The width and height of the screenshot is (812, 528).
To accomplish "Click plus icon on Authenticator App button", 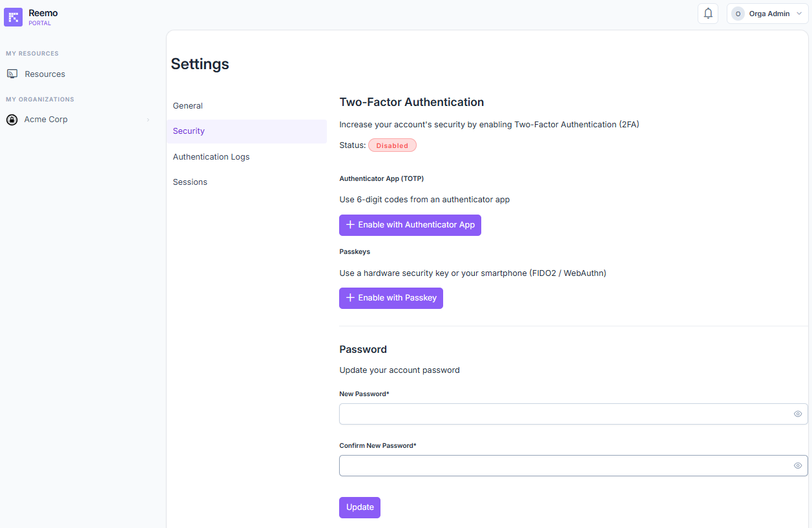I will click(x=350, y=225).
